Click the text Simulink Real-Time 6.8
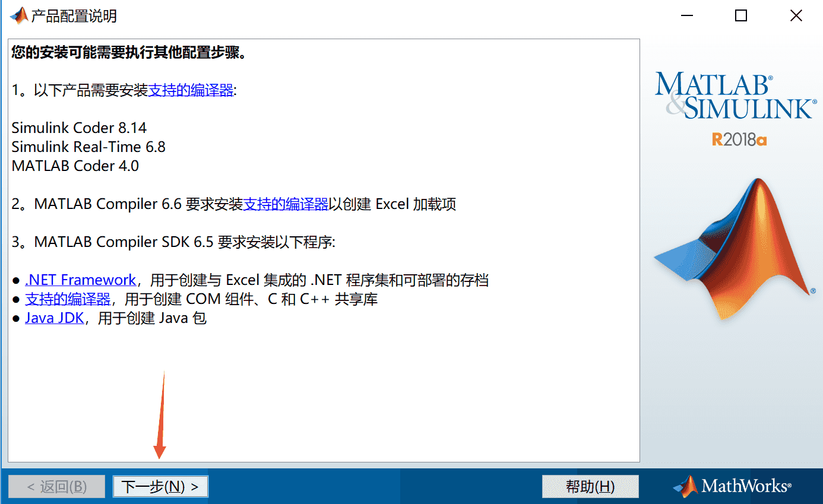This screenshot has height=504, width=823. [x=88, y=147]
